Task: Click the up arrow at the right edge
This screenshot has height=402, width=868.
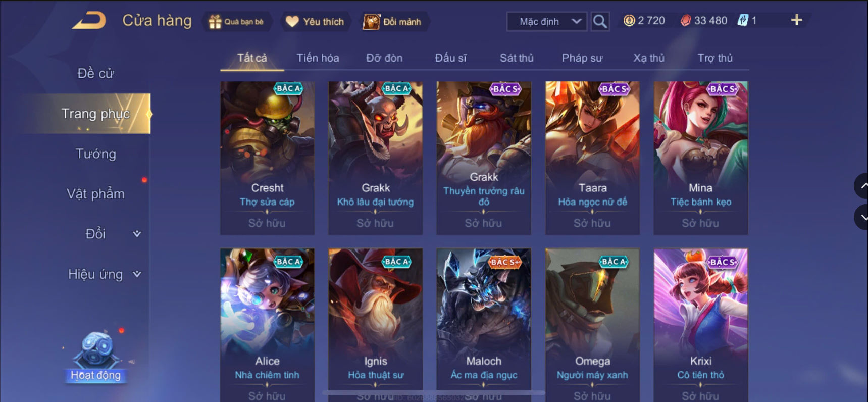Action: (862, 186)
